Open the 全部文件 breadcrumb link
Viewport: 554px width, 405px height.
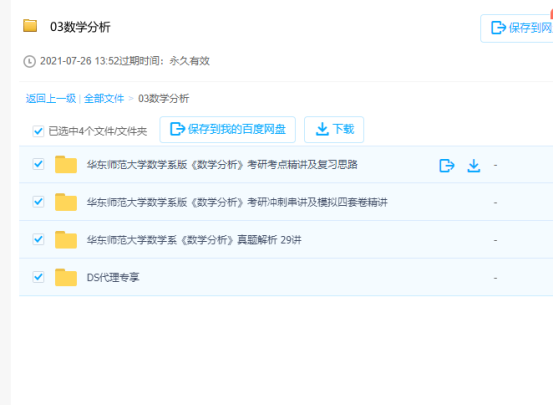coord(104,99)
